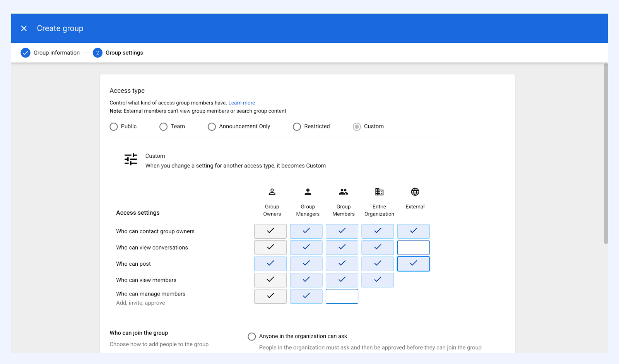The image size is (619, 364).
Task: Select the Public access type
Action: coord(114,126)
